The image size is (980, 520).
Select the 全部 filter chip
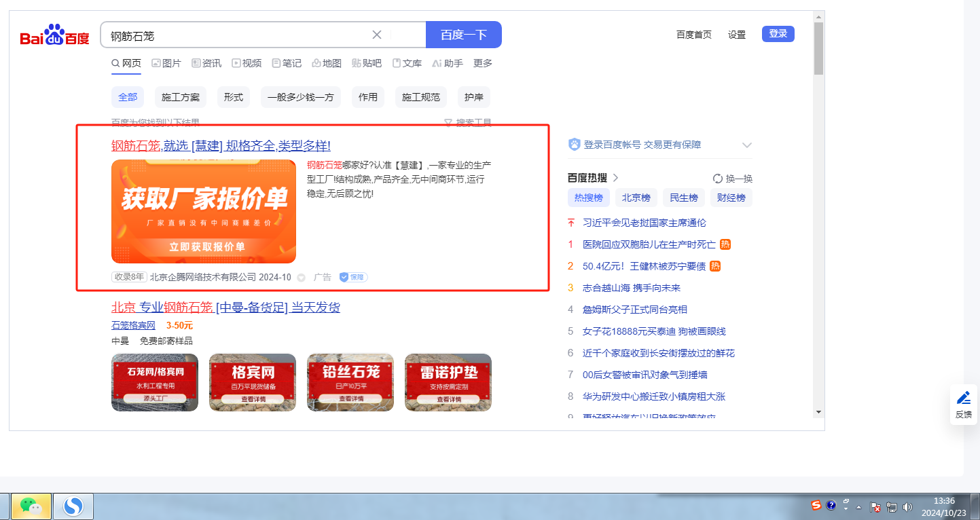(x=128, y=97)
